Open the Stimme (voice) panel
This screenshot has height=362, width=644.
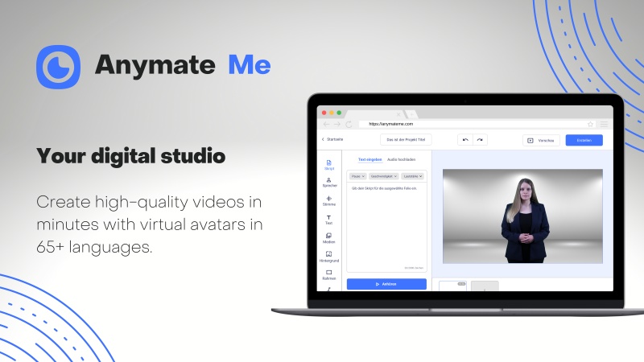pos(329,201)
